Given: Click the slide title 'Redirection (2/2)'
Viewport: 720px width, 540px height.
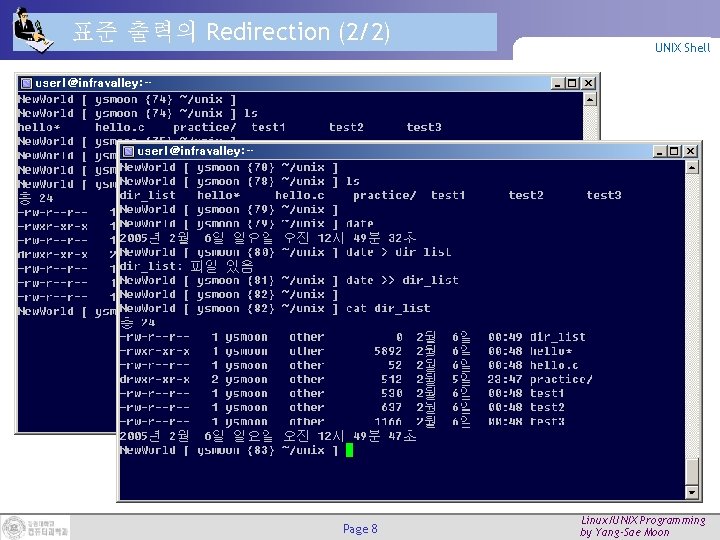Looking at the screenshot, I should point(298,32).
